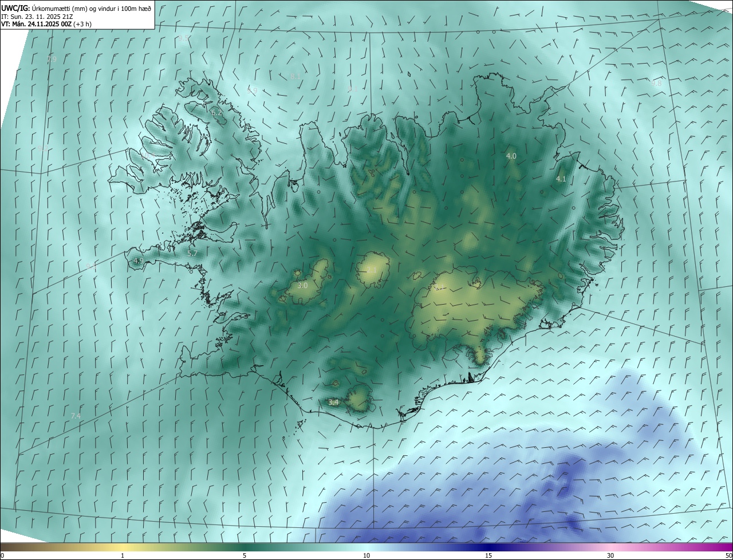733x560 pixels.
Task: Click the 5.7 value on Snæfellsnes peninsula
Action: 192,253
